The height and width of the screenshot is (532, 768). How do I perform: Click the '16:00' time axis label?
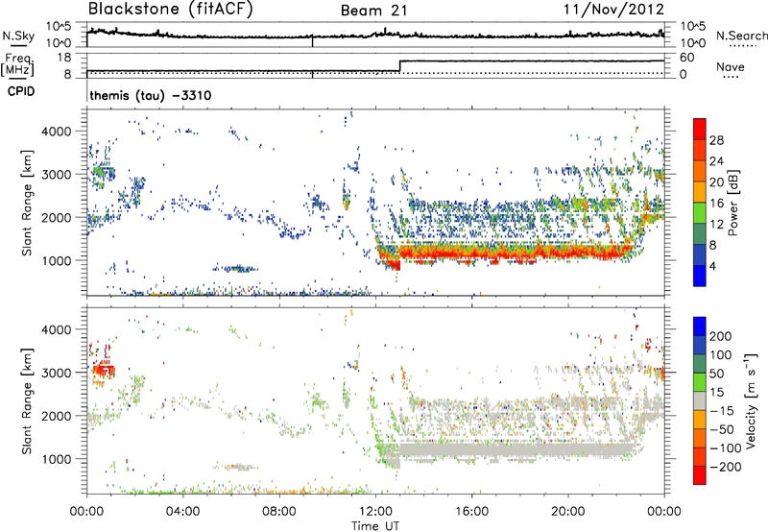click(471, 512)
